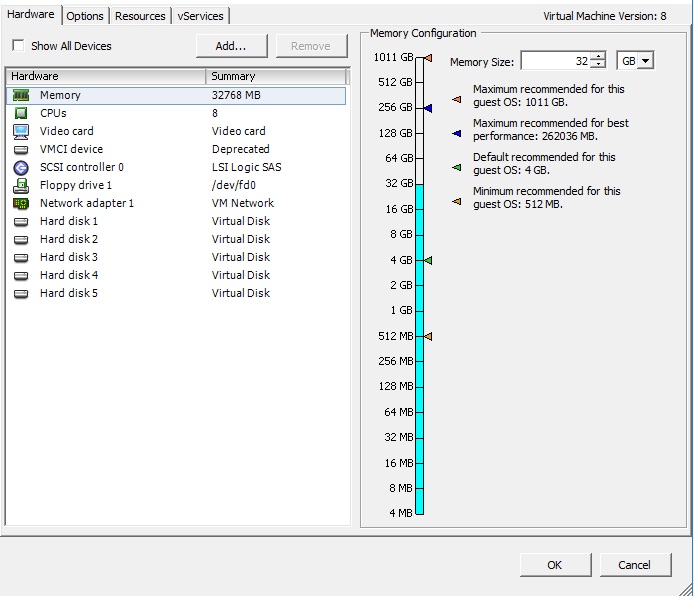Click the memory slider at 64 GB

pos(420,158)
